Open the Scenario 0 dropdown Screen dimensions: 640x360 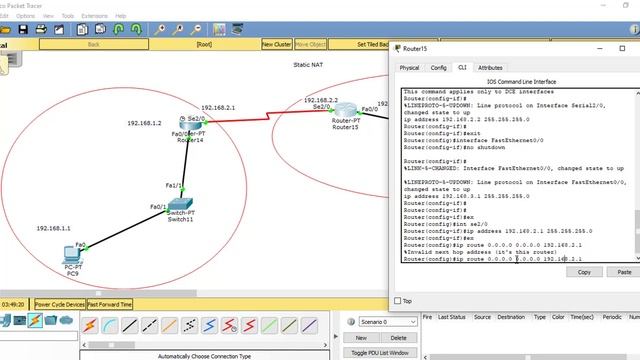[x=388, y=322]
